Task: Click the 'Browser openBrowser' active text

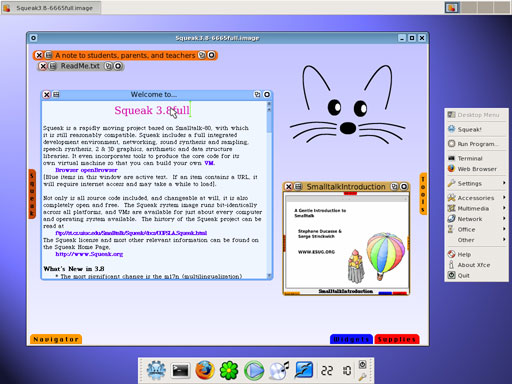Action: pos(86,170)
